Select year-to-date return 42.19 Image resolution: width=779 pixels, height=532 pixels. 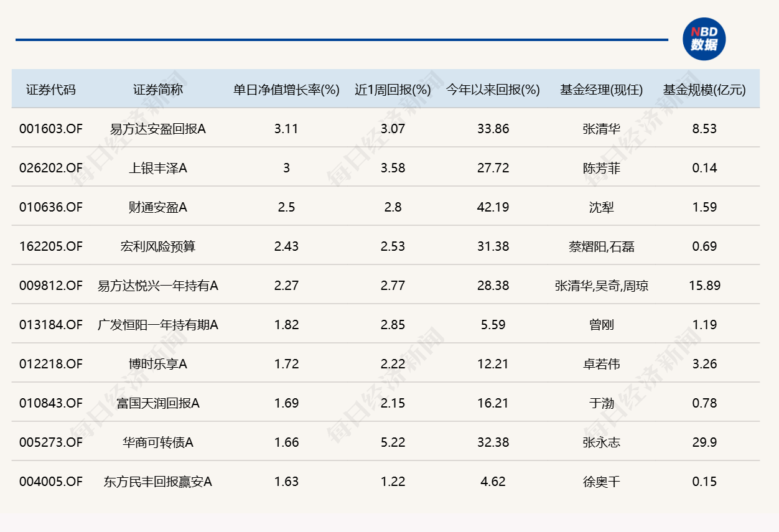pyautogui.click(x=493, y=207)
